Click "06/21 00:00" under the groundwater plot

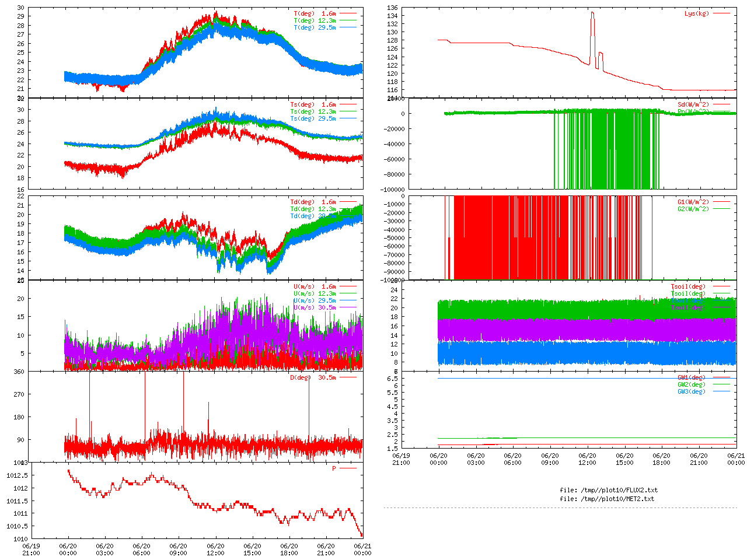[x=736, y=459]
